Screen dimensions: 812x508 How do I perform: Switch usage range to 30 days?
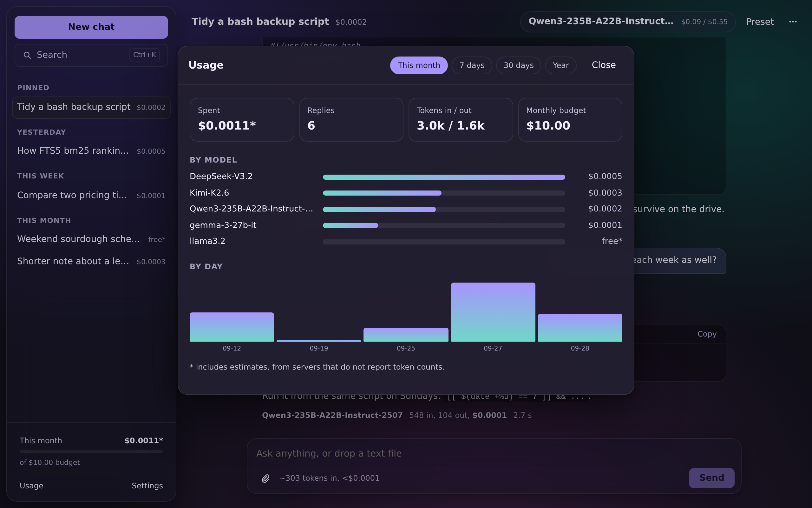[x=518, y=65]
